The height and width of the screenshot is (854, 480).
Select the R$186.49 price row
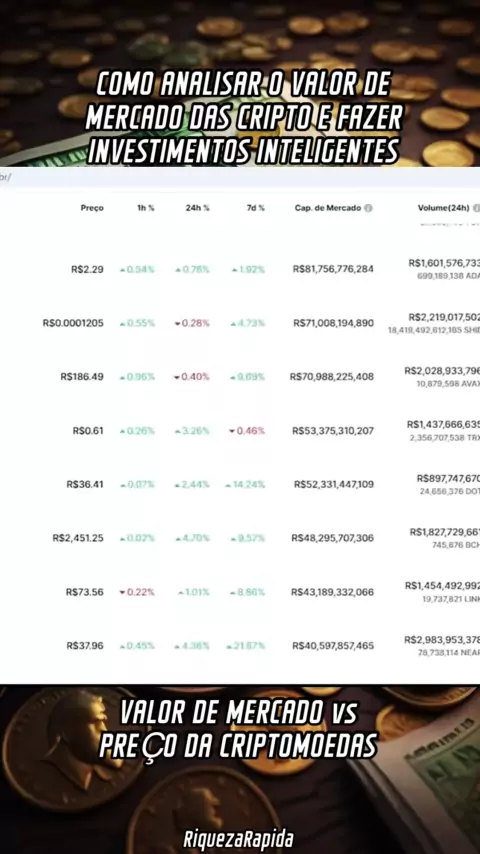(240, 377)
